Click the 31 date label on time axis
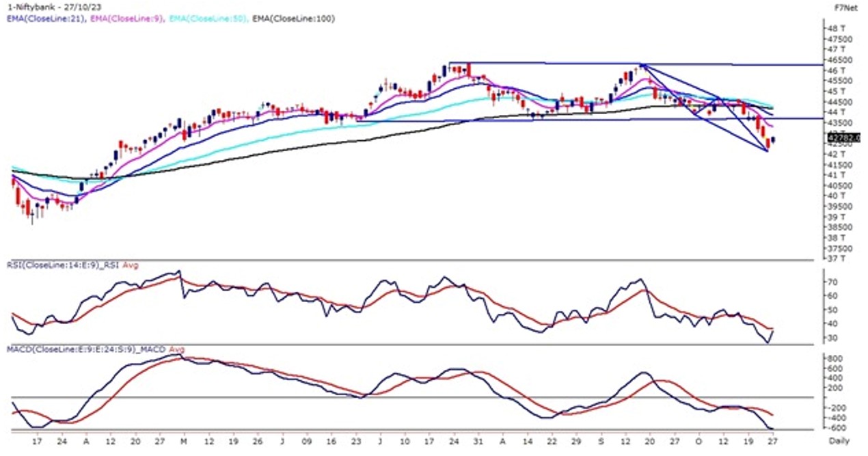Screen dimensions: 868x456 [x=478, y=443]
